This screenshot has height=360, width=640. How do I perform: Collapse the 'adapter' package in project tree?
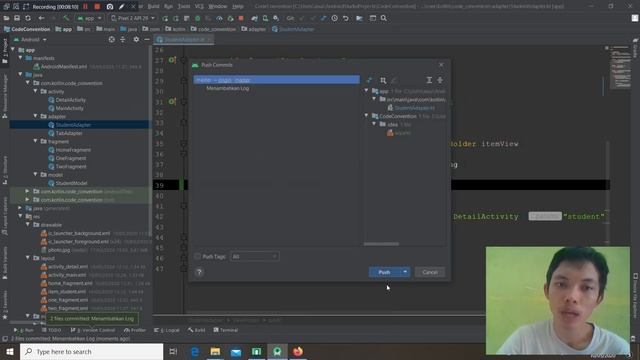36,116
